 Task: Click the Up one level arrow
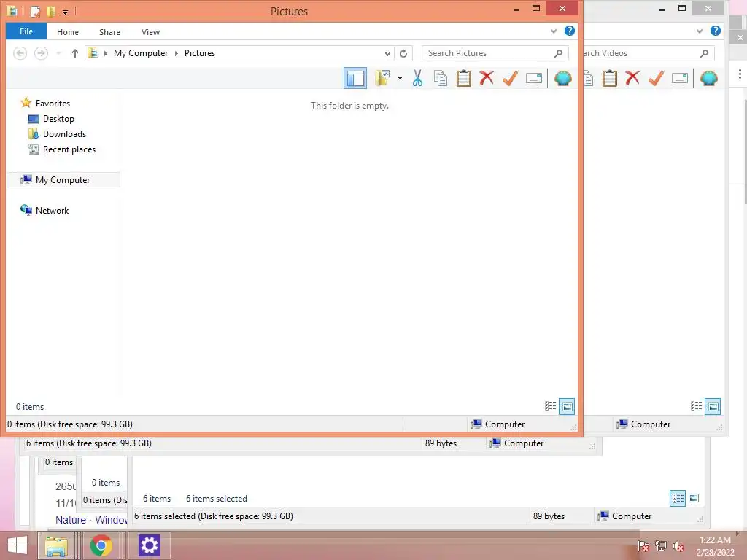75,53
